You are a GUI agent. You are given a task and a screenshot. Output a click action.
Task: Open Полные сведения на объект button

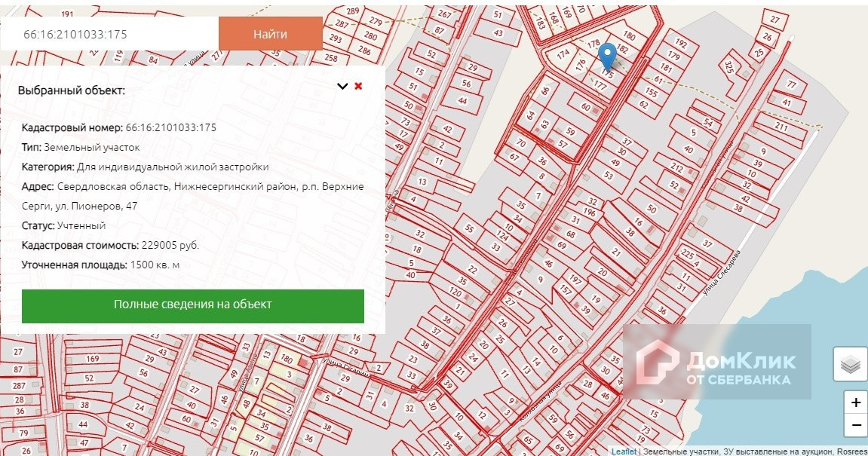coord(192,305)
